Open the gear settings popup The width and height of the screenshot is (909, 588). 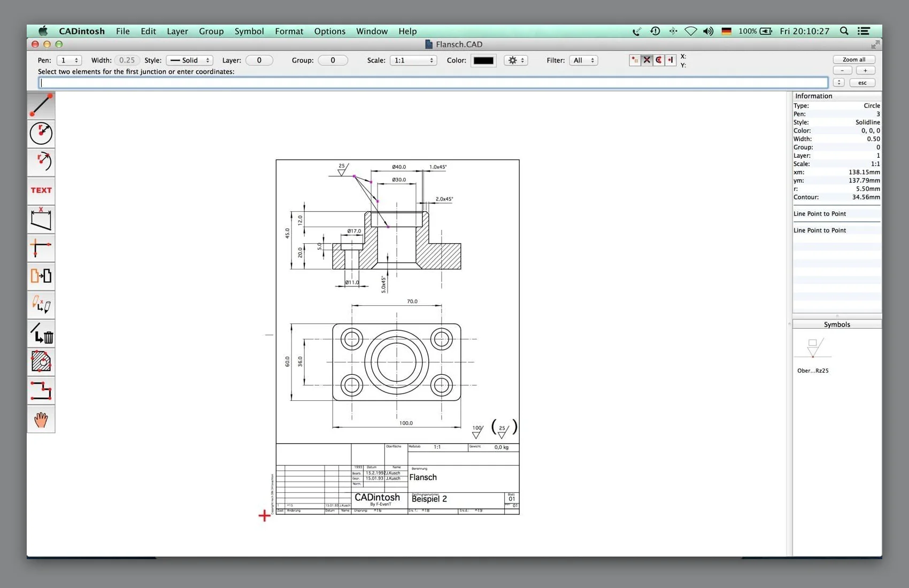(515, 60)
